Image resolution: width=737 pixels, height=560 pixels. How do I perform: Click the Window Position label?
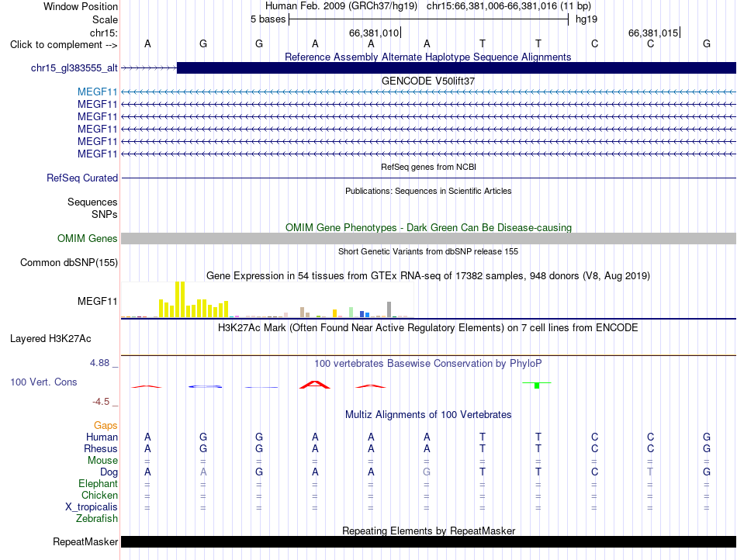tap(81, 6)
